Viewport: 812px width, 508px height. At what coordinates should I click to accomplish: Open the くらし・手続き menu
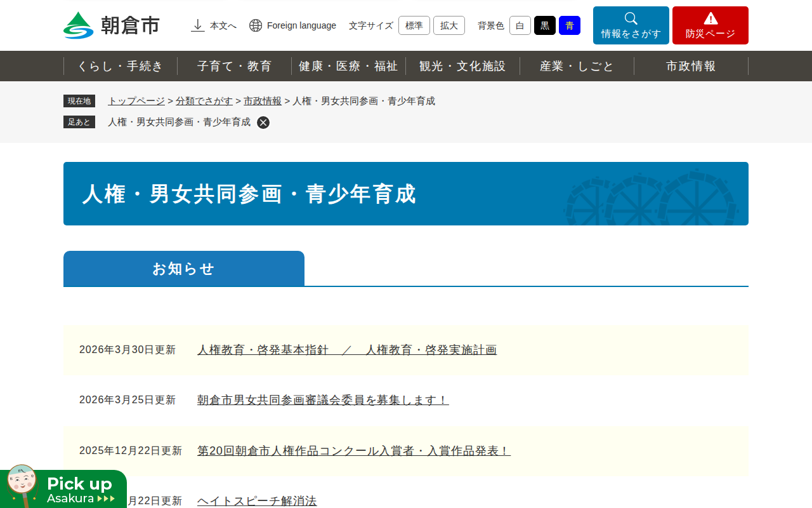point(121,66)
